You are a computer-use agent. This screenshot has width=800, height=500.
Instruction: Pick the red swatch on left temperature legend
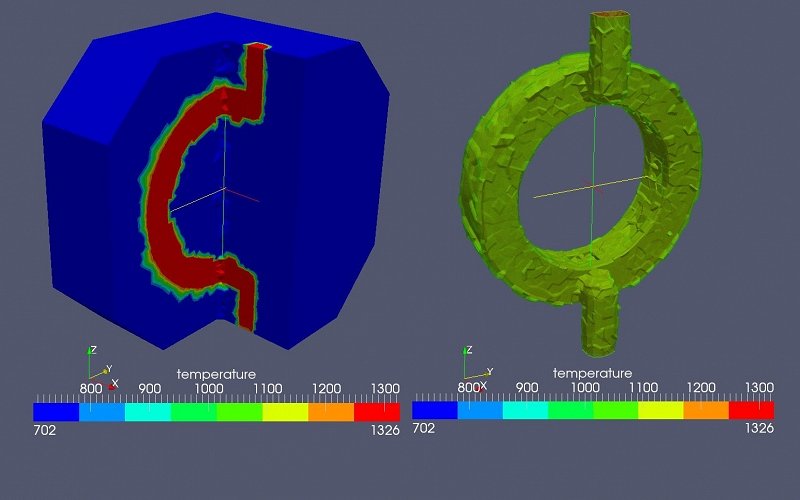[377, 411]
